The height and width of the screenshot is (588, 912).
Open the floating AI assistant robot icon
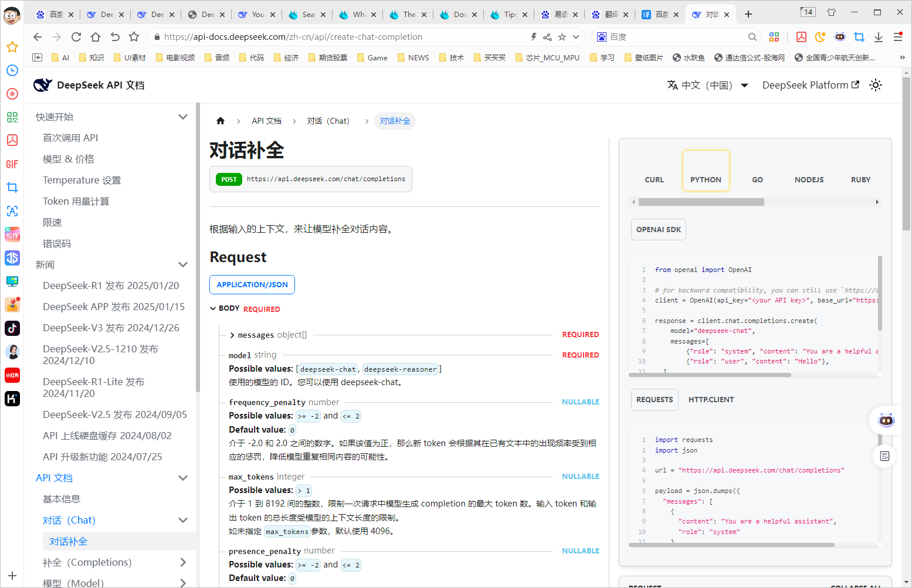(886, 420)
